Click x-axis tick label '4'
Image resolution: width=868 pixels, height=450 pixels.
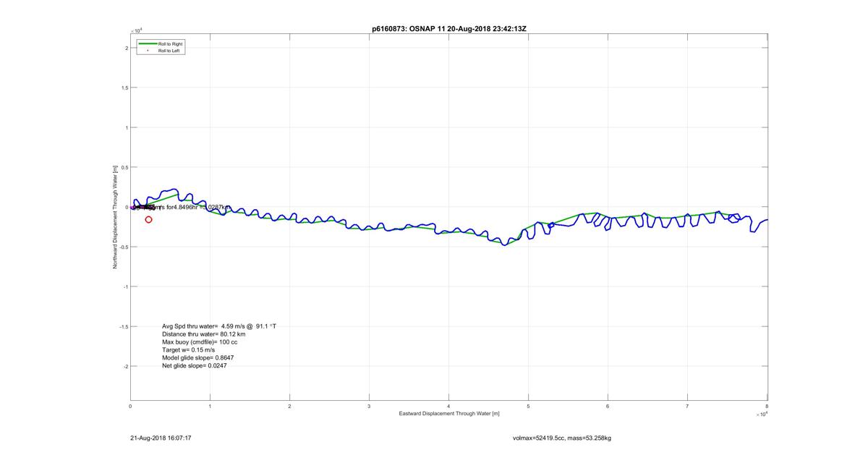pyautogui.click(x=449, y=407)
